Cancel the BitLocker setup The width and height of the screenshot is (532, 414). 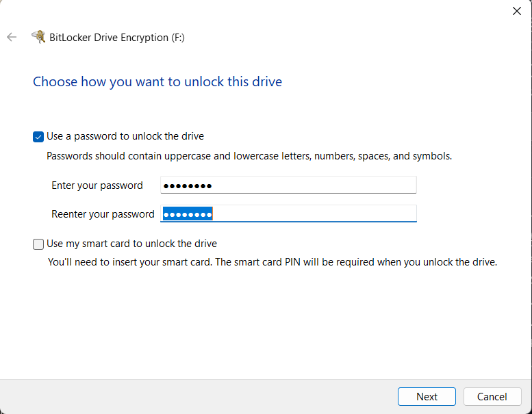492,396
